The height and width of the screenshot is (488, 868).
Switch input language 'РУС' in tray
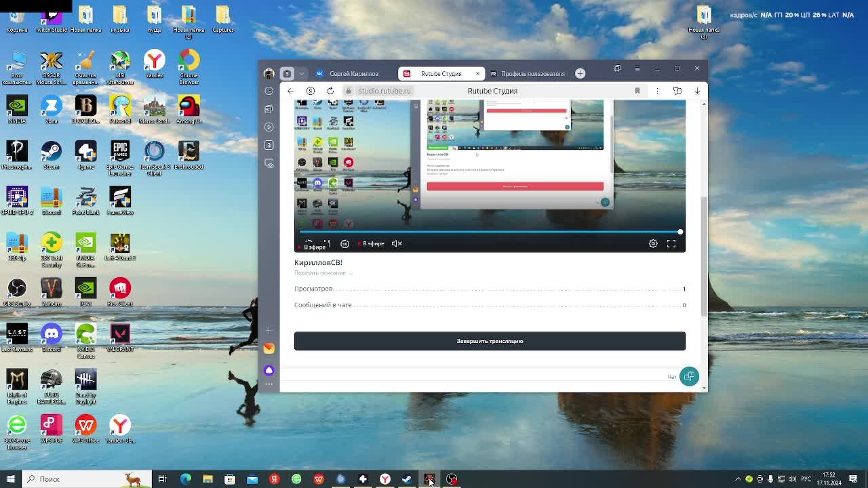click(807, 479)
